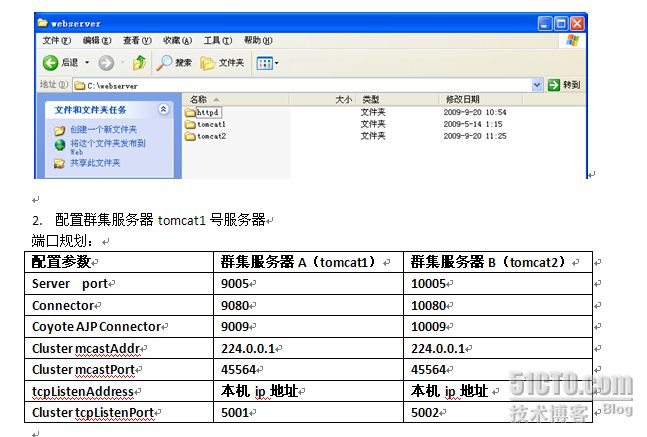The width and height of the screenshot is (647, 437).
Task: Open the Help (帮助) menu
Action: pos(258,40)
